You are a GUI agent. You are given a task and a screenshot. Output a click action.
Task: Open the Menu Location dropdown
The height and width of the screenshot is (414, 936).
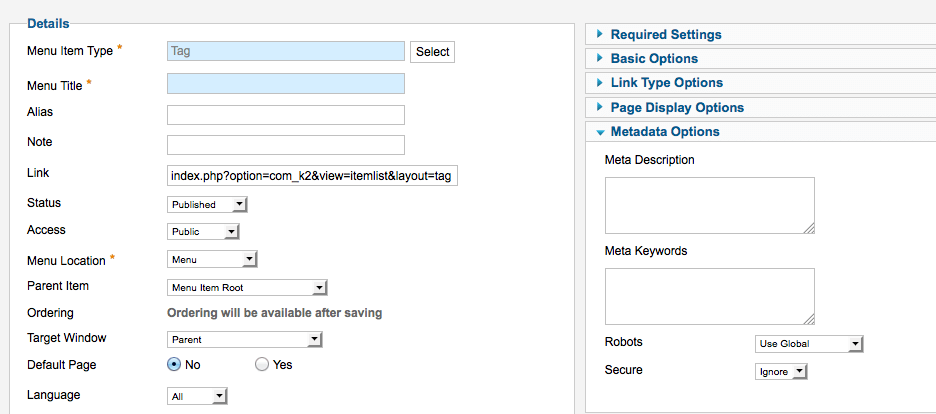(212, 259)
